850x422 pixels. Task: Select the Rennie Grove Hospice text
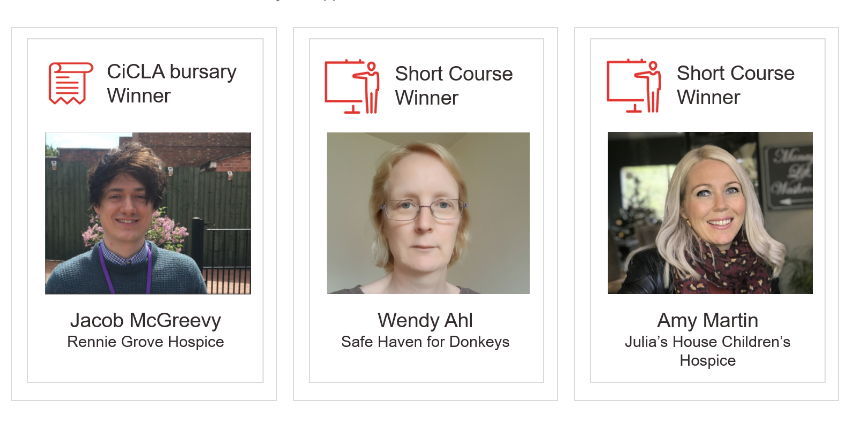[146, 342]
